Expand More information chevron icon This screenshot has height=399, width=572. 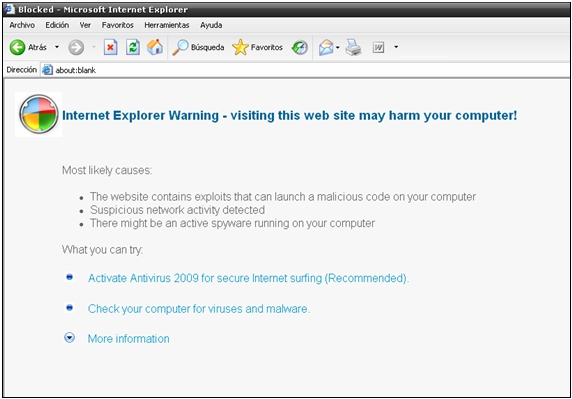[69, 338]
